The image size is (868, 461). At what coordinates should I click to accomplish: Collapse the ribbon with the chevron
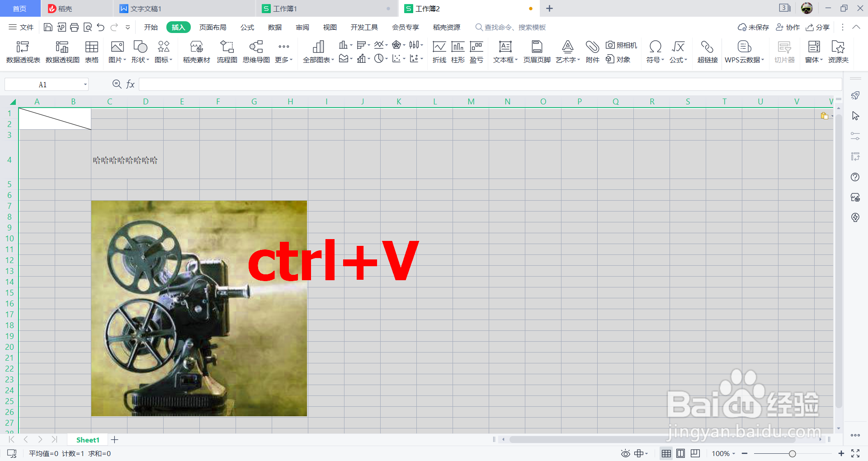856,27
